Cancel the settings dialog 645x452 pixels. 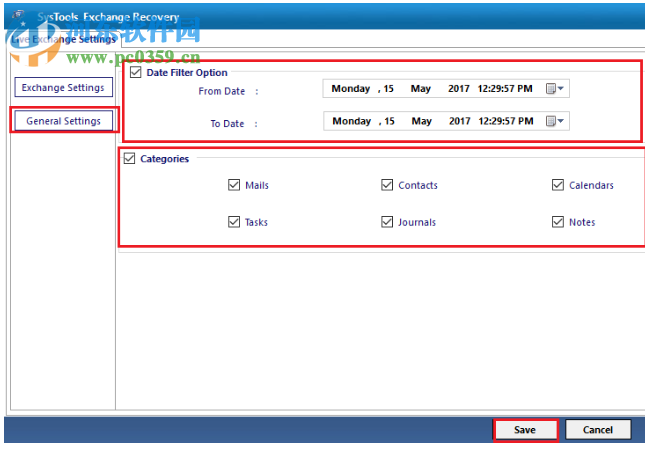coord(598,430)
